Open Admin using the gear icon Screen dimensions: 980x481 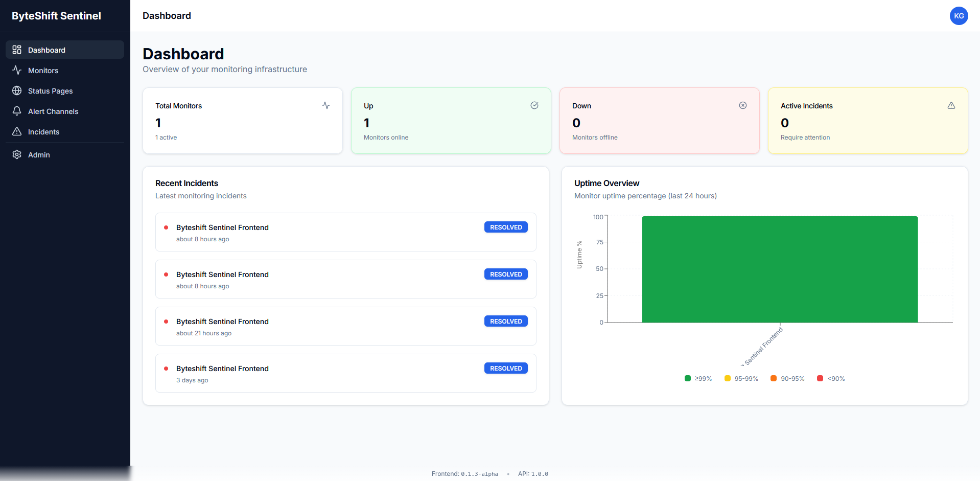pyautogui.click(x=17, y=154)
